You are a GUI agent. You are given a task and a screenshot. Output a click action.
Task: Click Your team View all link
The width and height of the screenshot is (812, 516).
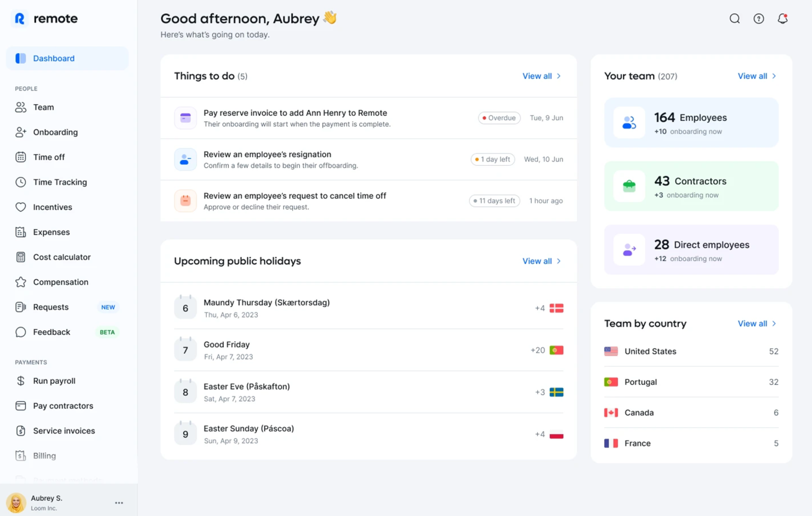[756, 76]
